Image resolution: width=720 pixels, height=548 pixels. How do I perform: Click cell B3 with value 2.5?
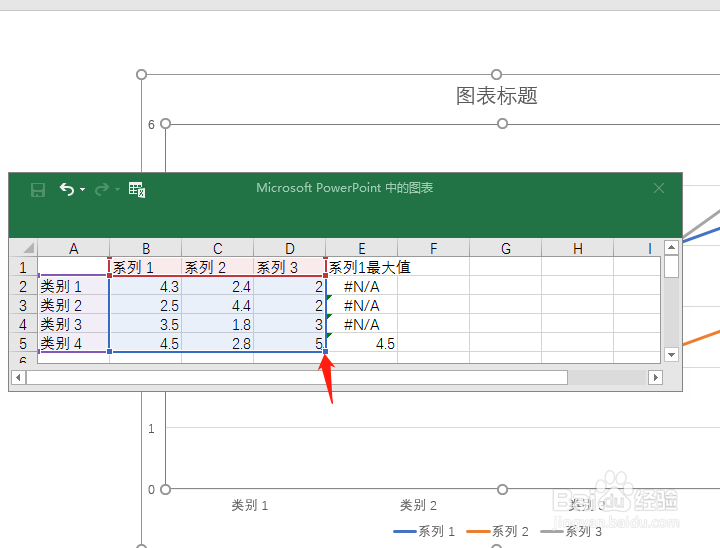pyautogui.click(x=146, y=305)
